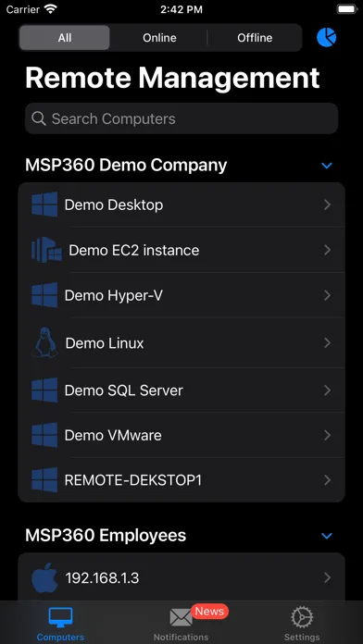
Task: Open Demo SQL Server via its chevron
Action: click(x=327, y=390)
